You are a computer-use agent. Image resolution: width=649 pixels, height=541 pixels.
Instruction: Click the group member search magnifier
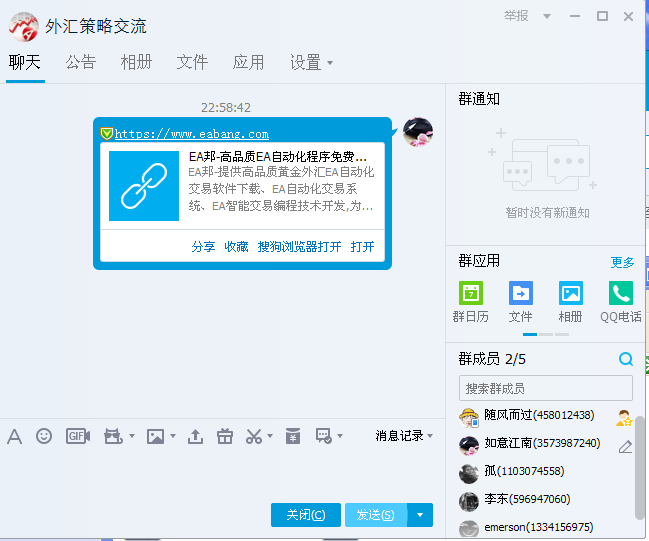click(x=626, y=359)
